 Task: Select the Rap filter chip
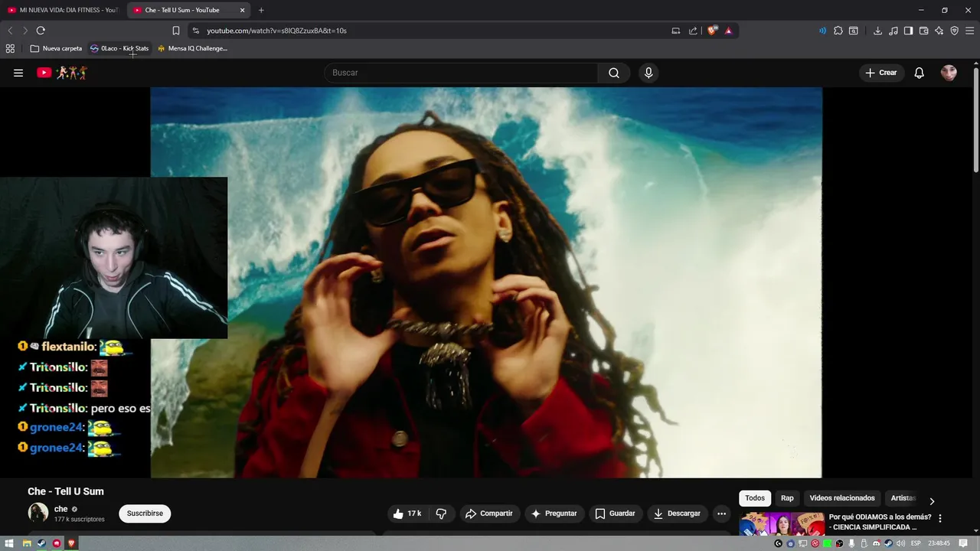(787, 498)
